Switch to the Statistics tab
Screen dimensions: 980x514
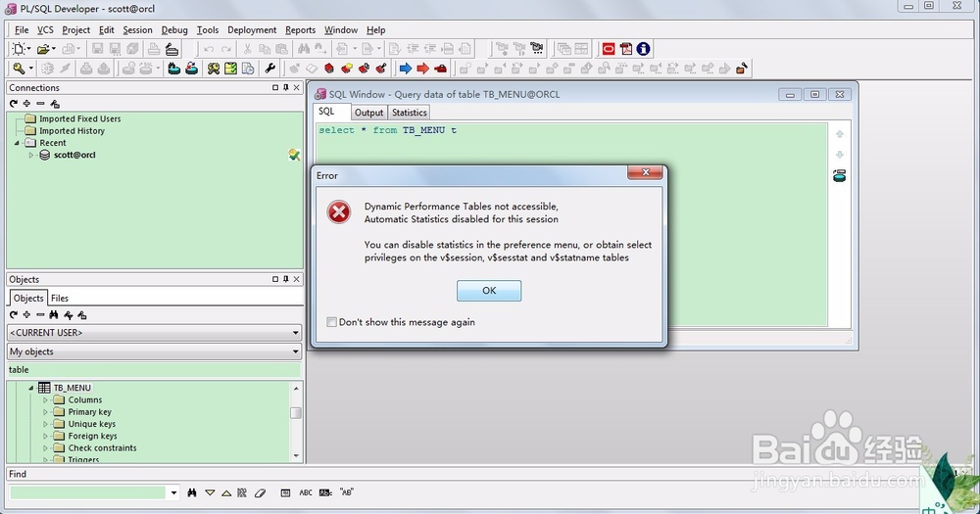[410, 113]
